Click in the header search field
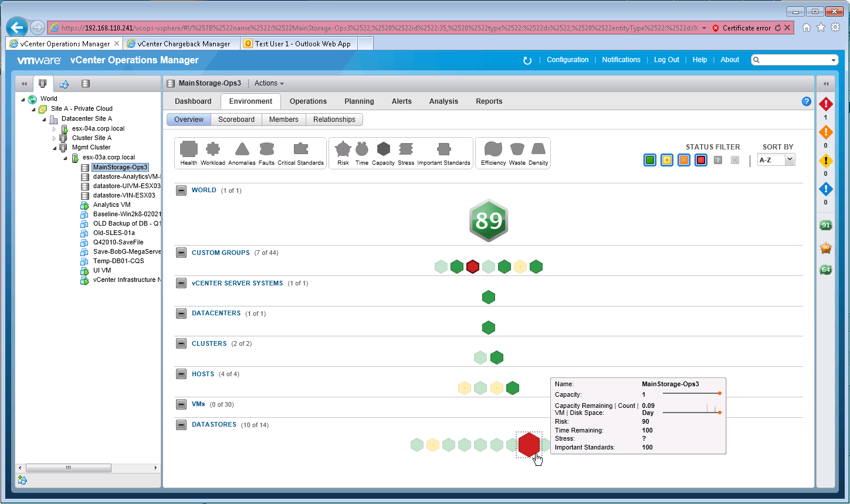This screenshot has height=504, width=850. pyautogui.click(x=795, y=60)
